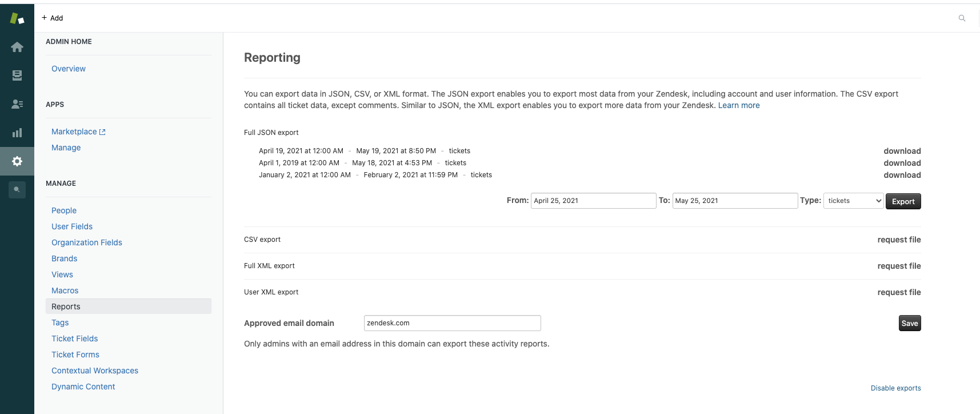Open the Views tickets icon
The height and width of the screenshot is (414, 980).
17,75
